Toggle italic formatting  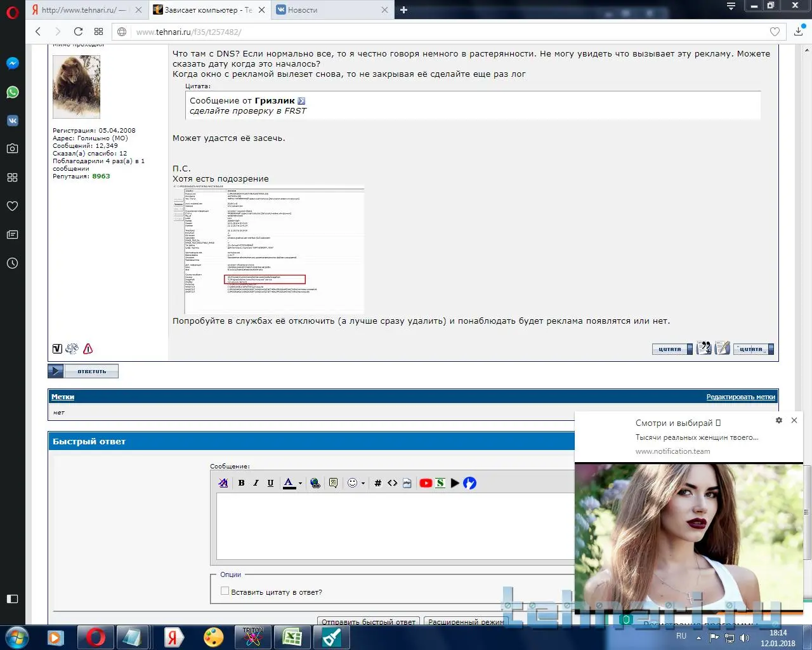tap(256, 483)
